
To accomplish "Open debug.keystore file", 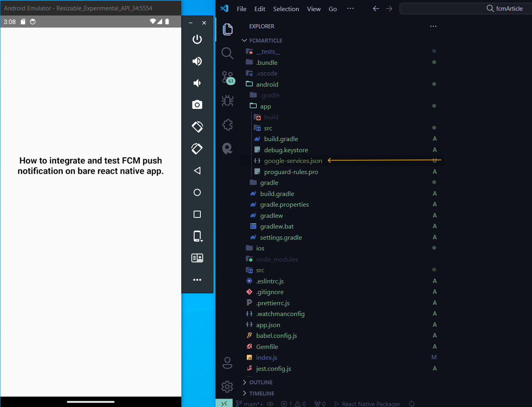I will [x=342, y=150].
